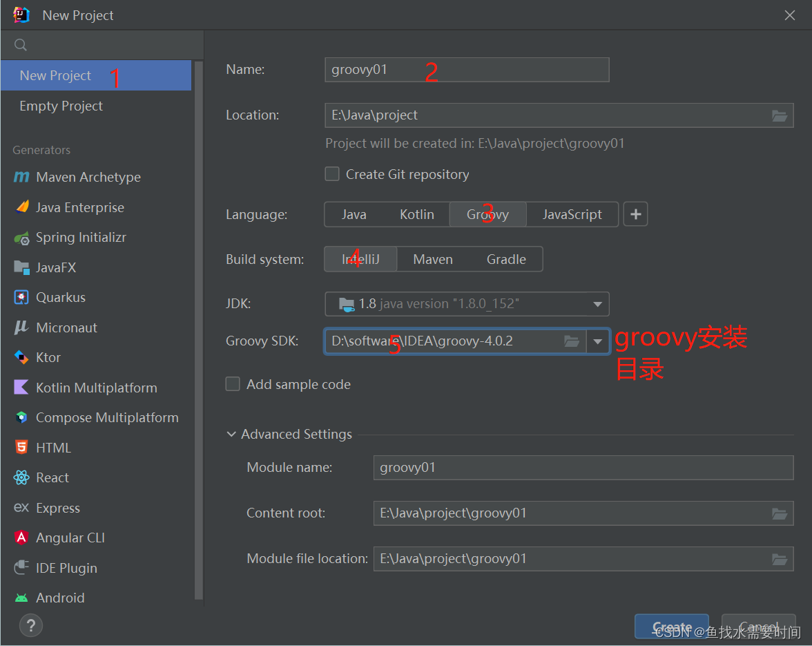
Task: Click the Create button
Action: point(671,627)
